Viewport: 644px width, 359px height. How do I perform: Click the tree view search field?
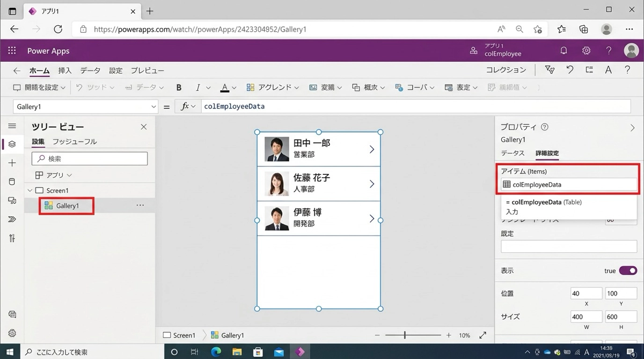tap(90, 158)
